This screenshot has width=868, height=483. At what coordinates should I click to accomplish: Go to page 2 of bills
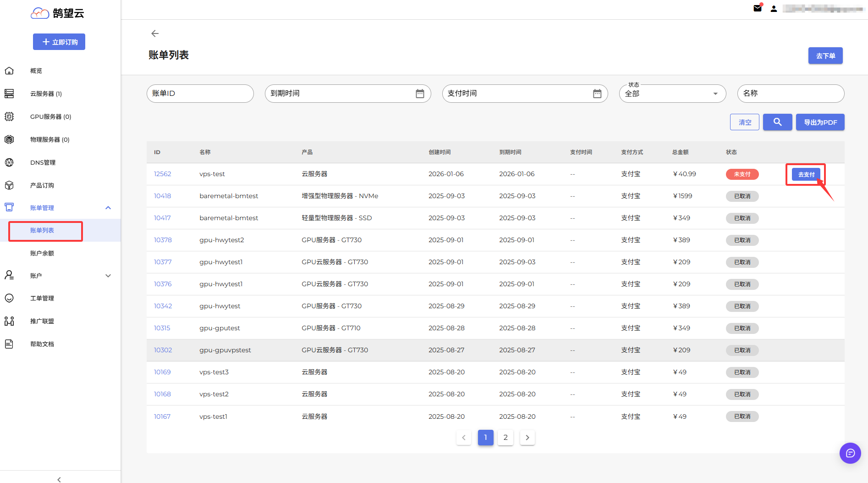(505, 438)
